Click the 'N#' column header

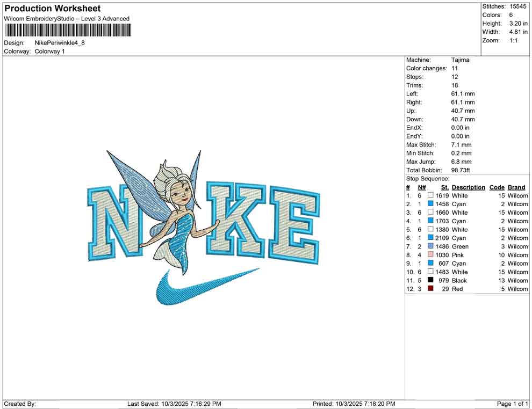click(x=422, y=187)
